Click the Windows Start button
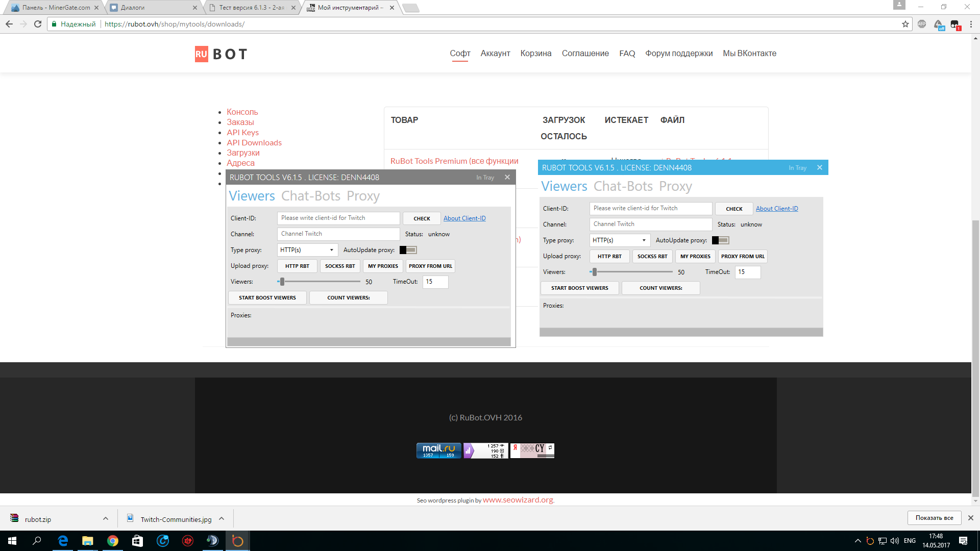This screenshot has width=980, height=551. [12, 541]
